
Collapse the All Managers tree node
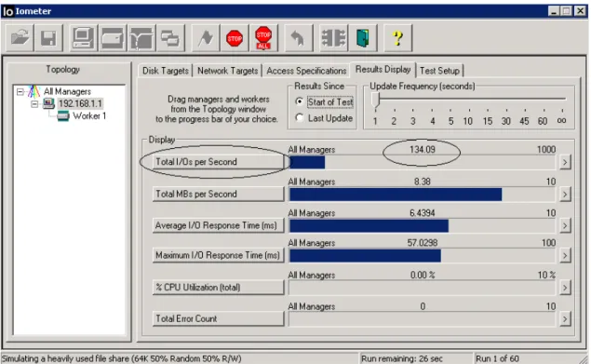pos(20,91)
